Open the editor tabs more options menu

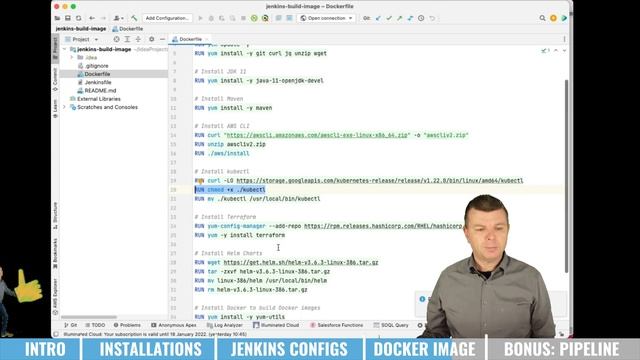click(x=564, y=39)
